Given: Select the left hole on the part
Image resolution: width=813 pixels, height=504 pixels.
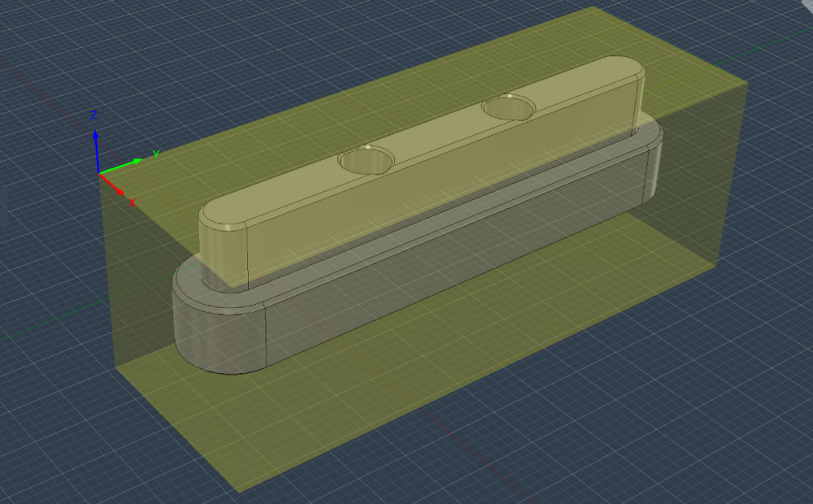Looking at the screenshot, I should point(367,159).
